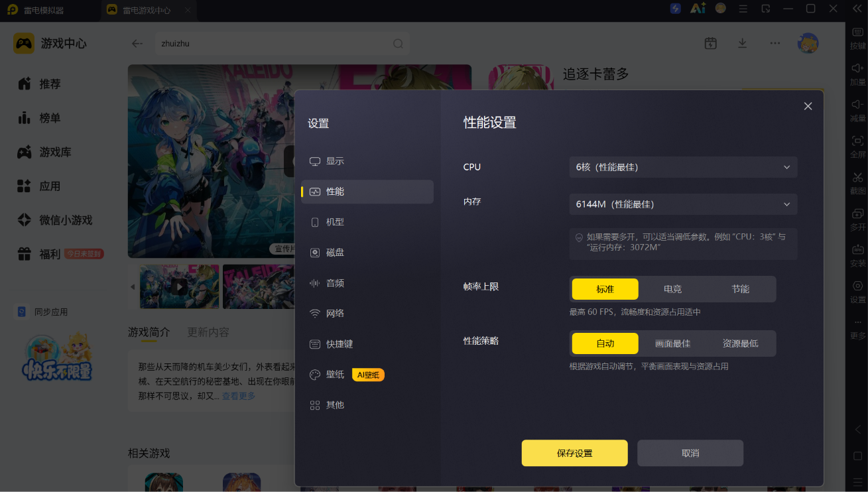868x492 pixels.
Task: Switch to the 雷电模拟器 tab
Action: [x=34, y=10]
